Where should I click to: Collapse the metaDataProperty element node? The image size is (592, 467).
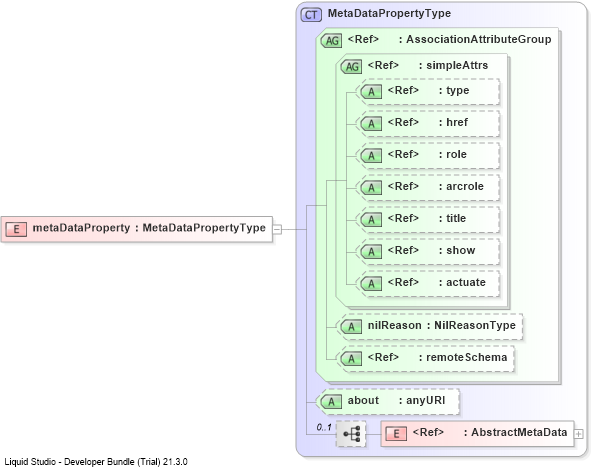pyautogui.click(x=277, y=229)
